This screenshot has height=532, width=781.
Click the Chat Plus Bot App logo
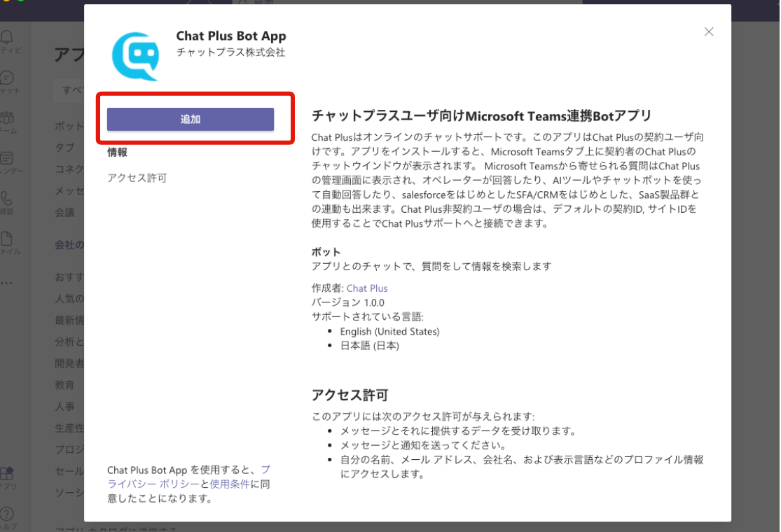click(136, 56)
